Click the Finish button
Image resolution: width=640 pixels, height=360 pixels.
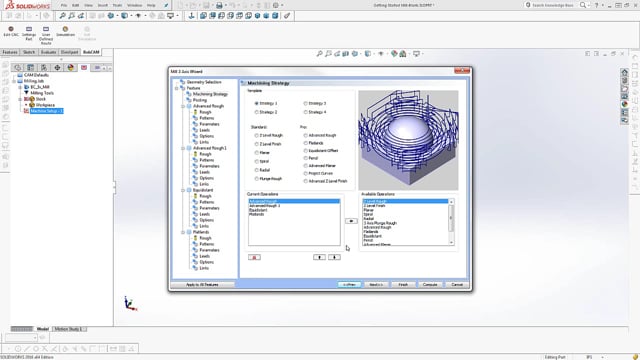[x=403, y=284]
